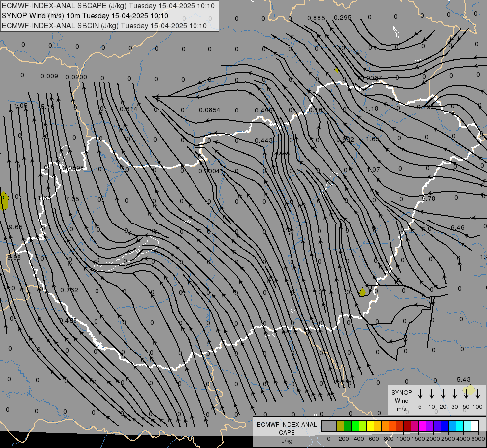Image resolution: width=487 pixels, height=448 pixels.
Task: Click the 1.07 value on the map
Action: (373, 169)
